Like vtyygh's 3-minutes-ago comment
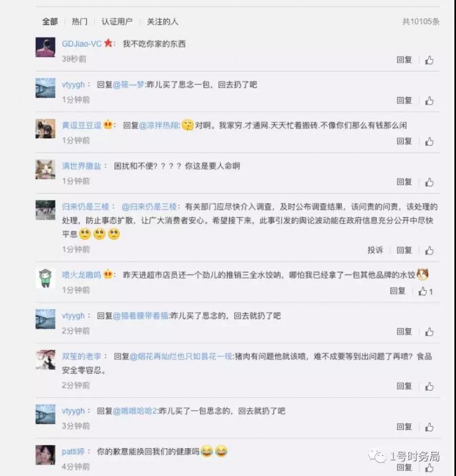The image size is (456, 476). pos(429,427)
